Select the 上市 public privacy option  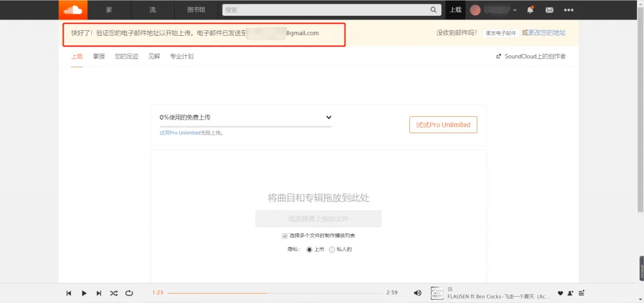point(309,249)
